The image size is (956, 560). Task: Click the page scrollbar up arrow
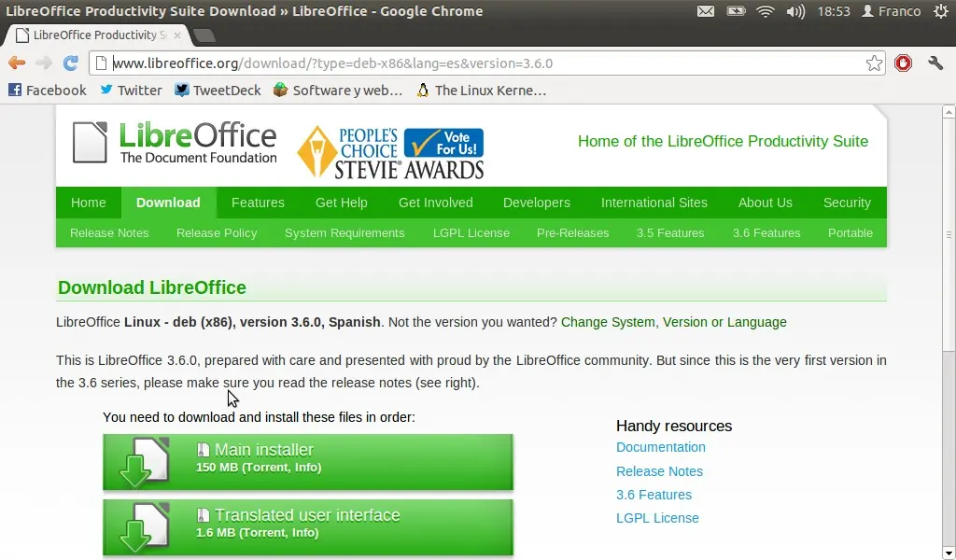949,111
